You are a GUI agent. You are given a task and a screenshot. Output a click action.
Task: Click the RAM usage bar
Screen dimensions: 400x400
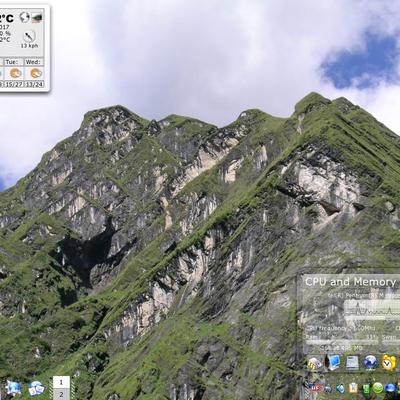tap(342, 342)
